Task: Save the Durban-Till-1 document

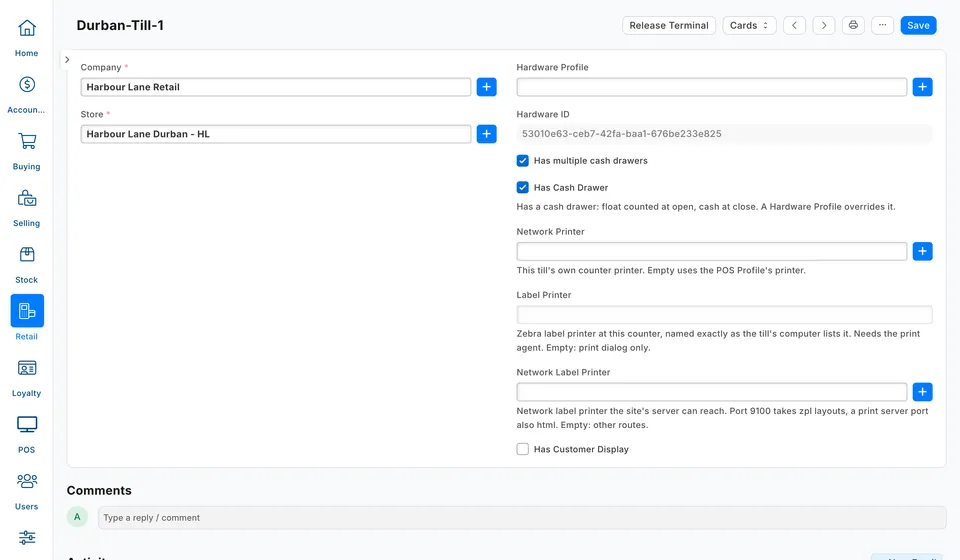Action: pyautogui.click(x=918, y=25)
